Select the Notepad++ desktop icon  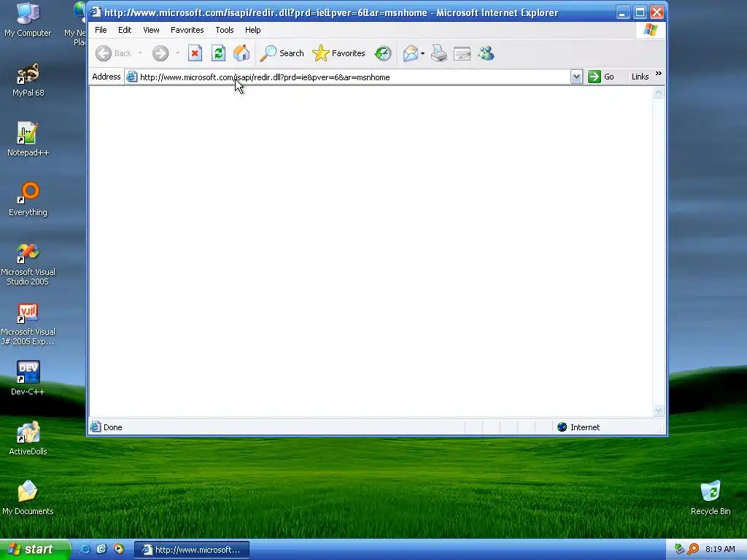click(28, 139)
